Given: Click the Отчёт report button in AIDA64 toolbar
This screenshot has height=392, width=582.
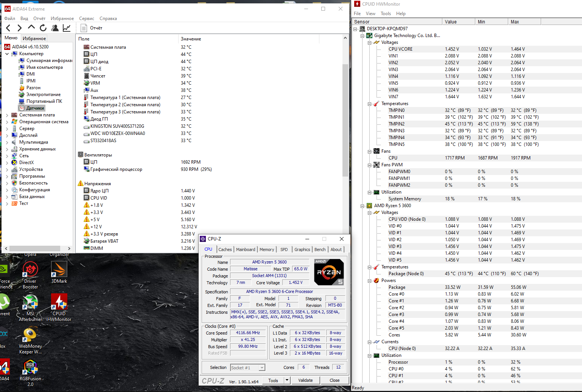Looking at the screenshot, I should click(x=92, y=28).
